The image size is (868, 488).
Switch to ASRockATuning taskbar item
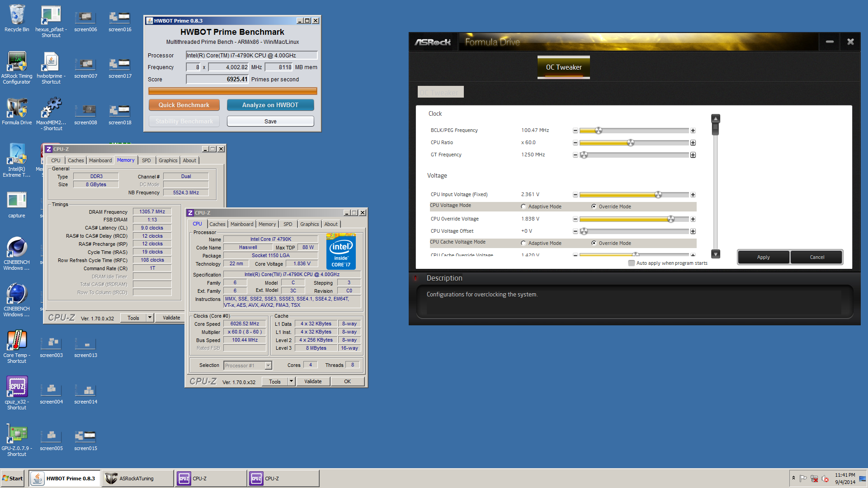[x=138, y=479]
